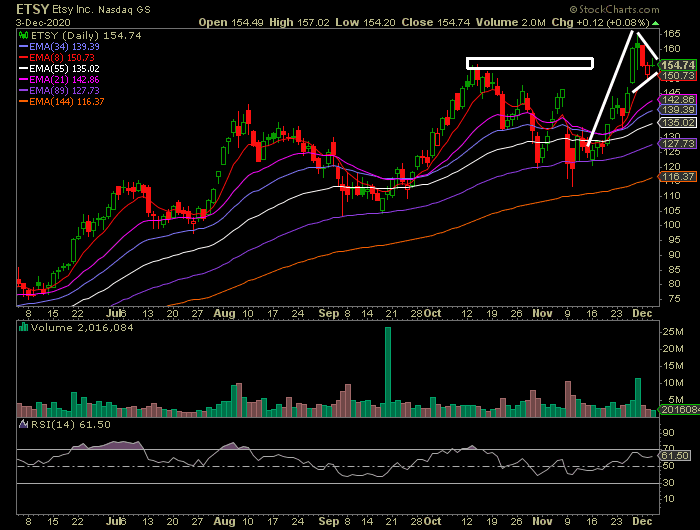This screenshot has height=530, width=700.
Task: Click the green up-arrow next to Chg
Action: tap(655, 23)
